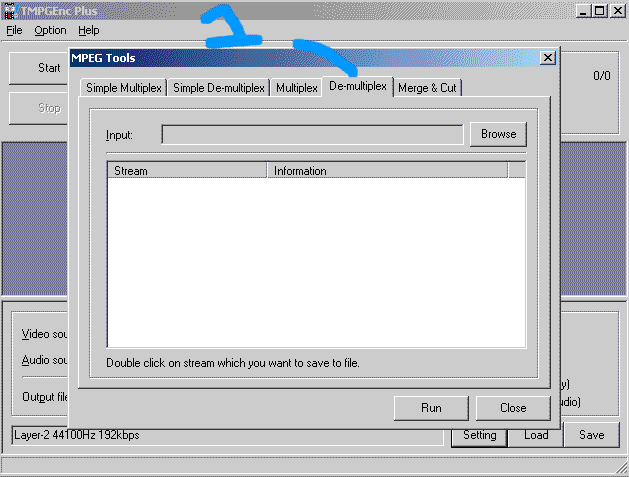Click the empty stream list area
This screenshot has width=629, height=477.
pyautogui.click(x=316, y=263)
